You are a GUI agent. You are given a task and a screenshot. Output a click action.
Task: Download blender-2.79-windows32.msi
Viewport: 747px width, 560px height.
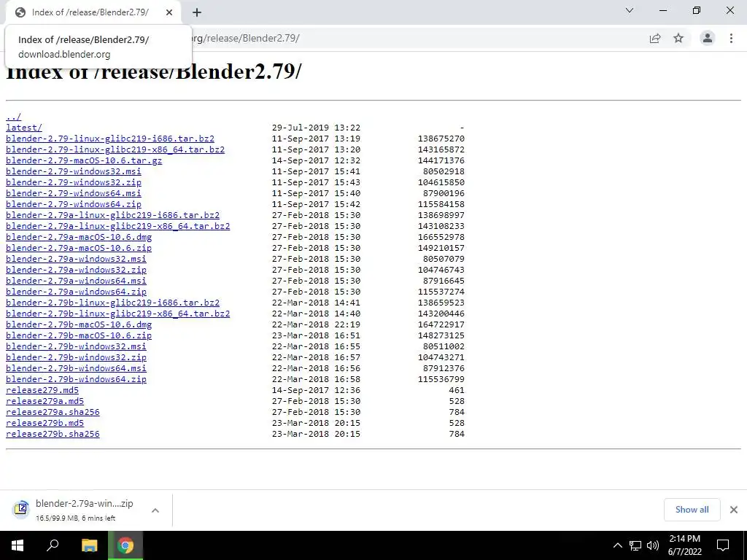(x=74, y=171)
